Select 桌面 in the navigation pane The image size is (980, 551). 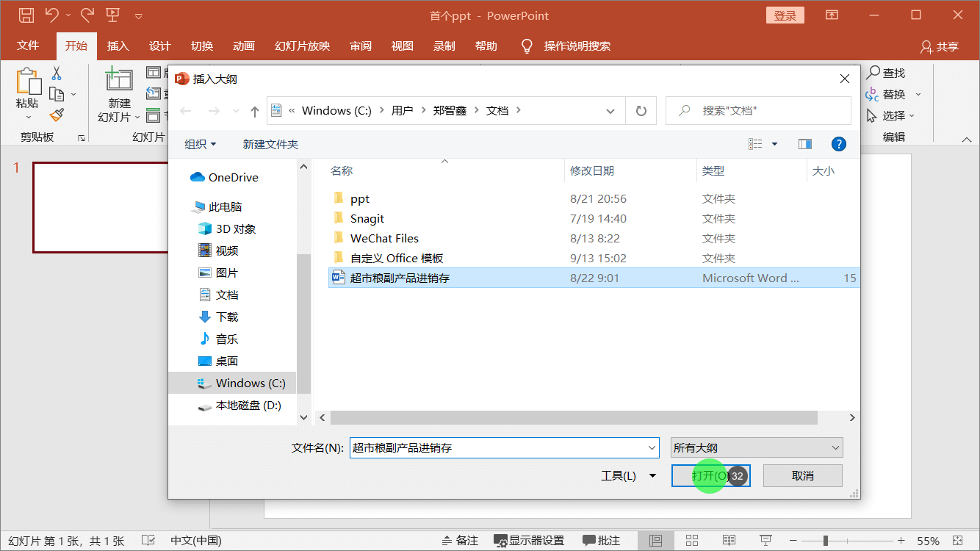coord(219,361)
